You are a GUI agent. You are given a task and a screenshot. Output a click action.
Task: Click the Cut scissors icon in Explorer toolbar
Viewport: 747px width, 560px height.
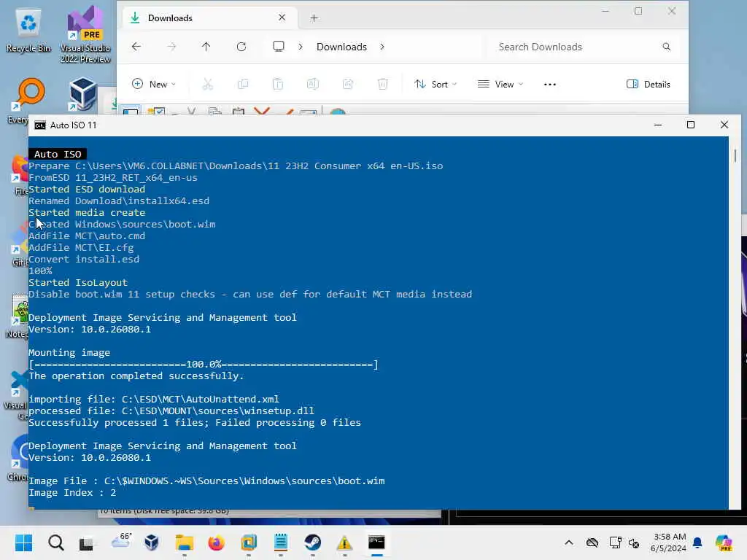tap(208, 85)
